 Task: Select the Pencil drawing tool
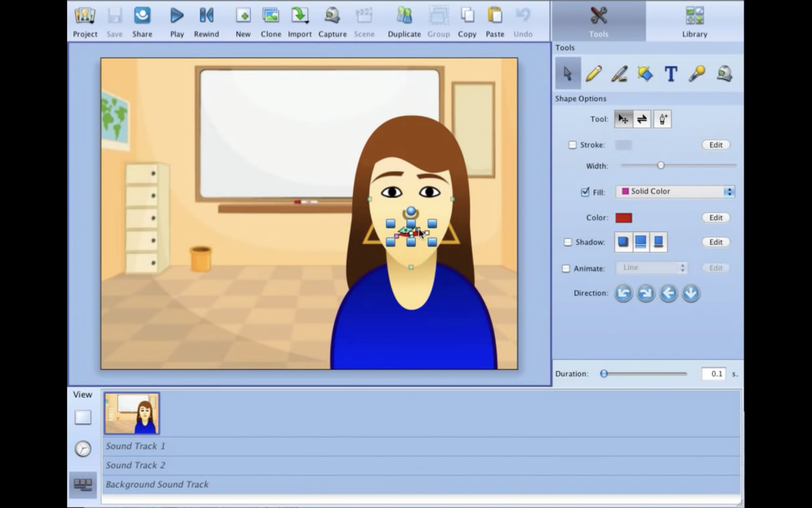(593, 73)
